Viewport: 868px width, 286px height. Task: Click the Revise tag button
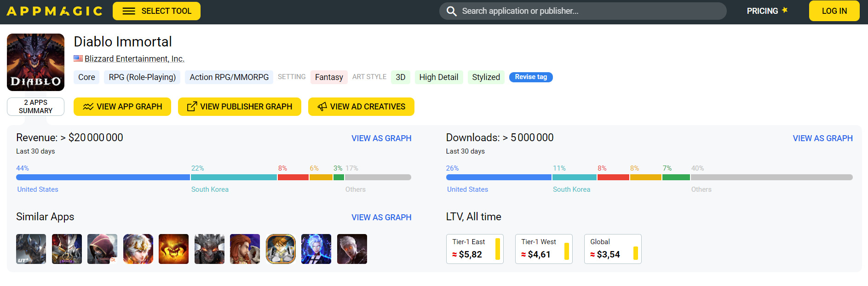tap(531, 77)
